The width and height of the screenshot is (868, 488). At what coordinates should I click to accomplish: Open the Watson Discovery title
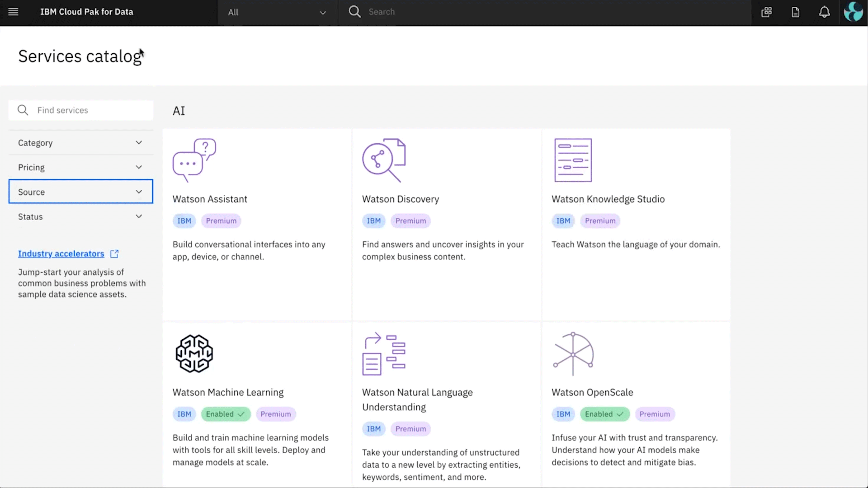tap(401, 199)
